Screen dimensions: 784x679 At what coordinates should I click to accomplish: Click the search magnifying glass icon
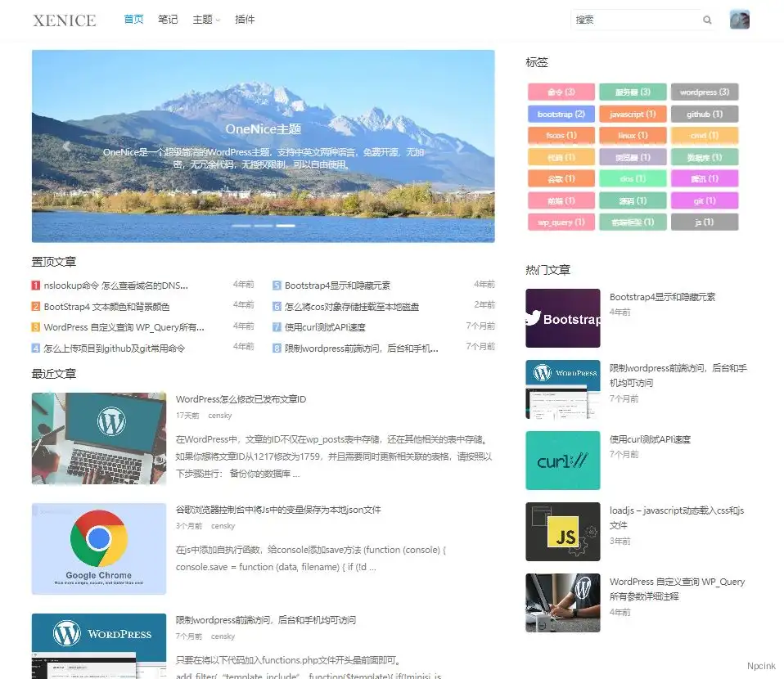[706, 19]
